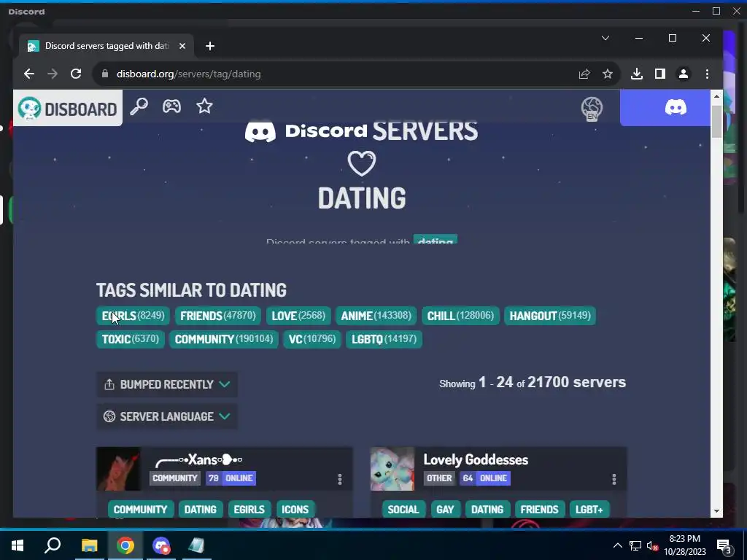Bookmark this tab with the star icon

pyautogui.click(x=608, y=74)
